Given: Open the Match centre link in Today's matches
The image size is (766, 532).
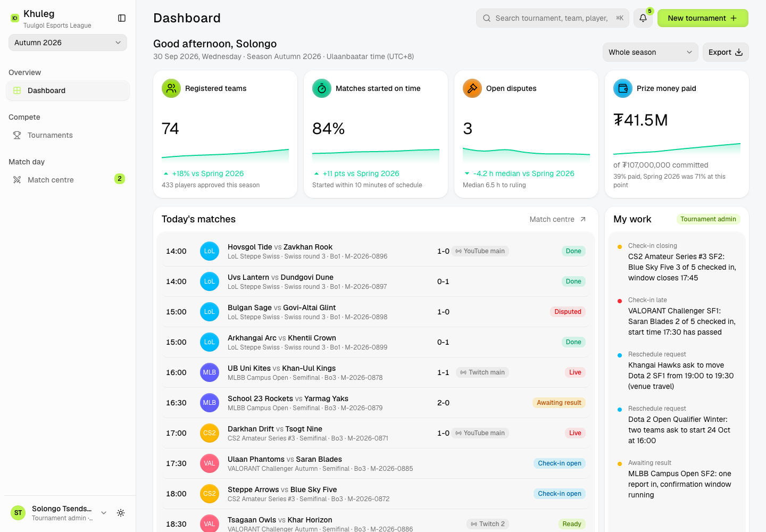Looking at the screenshot, I should tap(558, 219).
